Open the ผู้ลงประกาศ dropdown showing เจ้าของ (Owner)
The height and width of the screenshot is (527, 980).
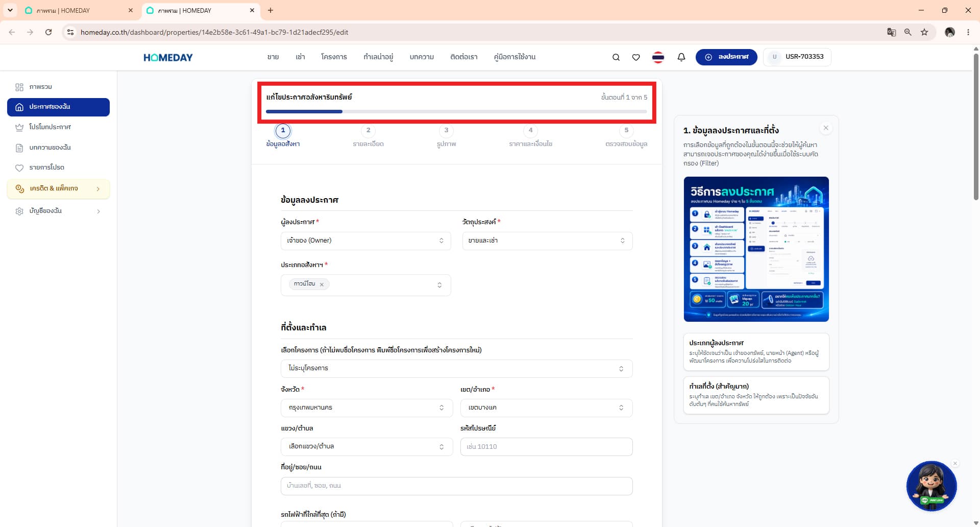[365, 241]
